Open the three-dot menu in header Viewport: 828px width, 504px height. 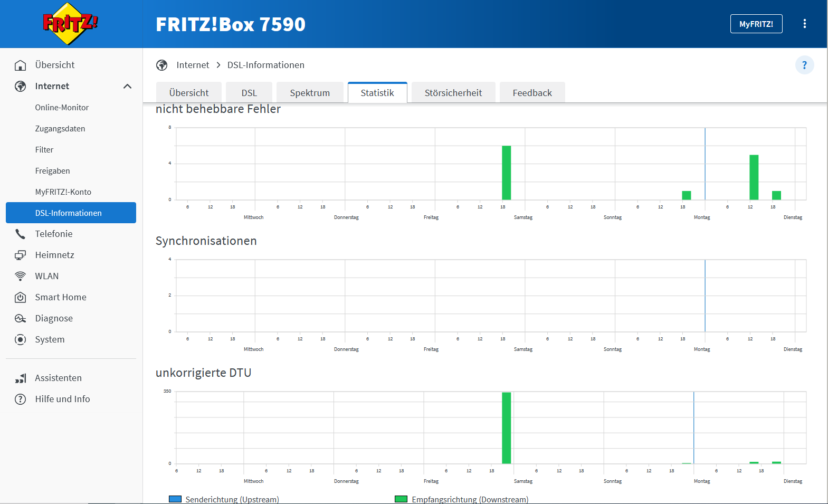click(804, 24)
